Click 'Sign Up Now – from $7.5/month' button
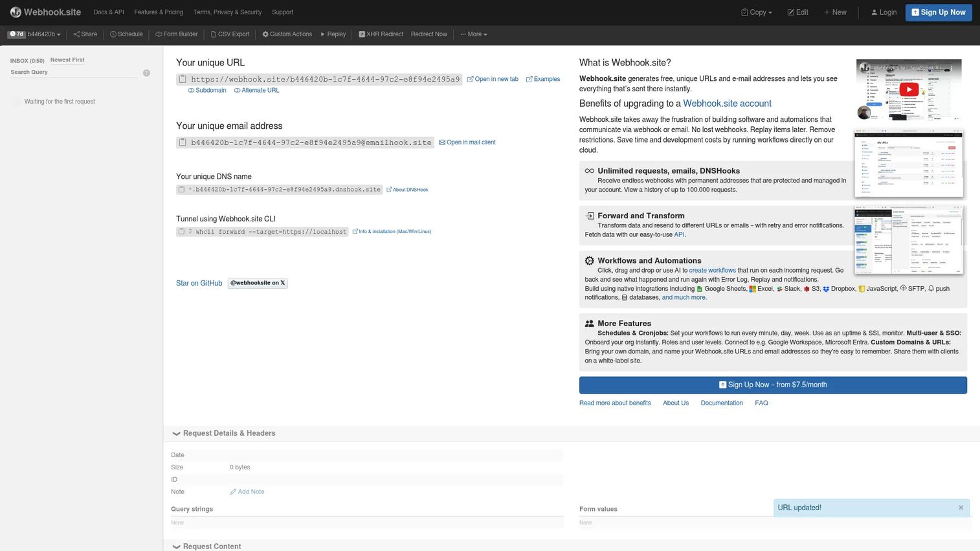Screen dimensions: 980x551 click(x=773, y=385)
